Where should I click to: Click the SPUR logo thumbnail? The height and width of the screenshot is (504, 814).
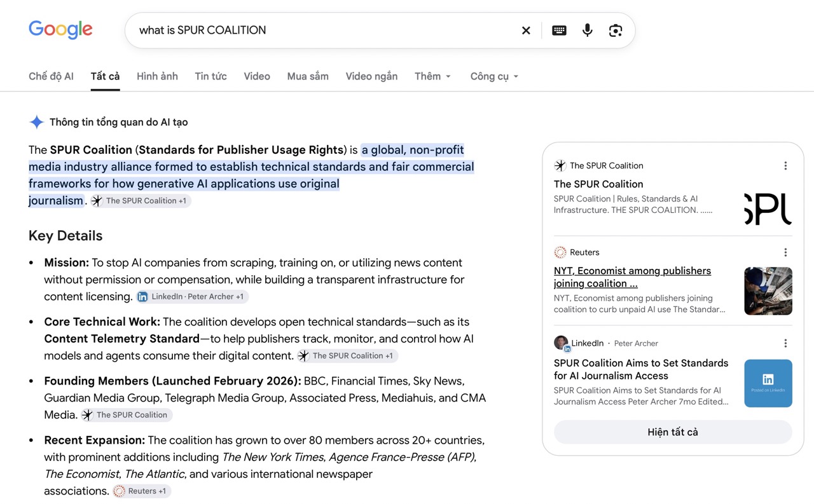coord(768,209)
